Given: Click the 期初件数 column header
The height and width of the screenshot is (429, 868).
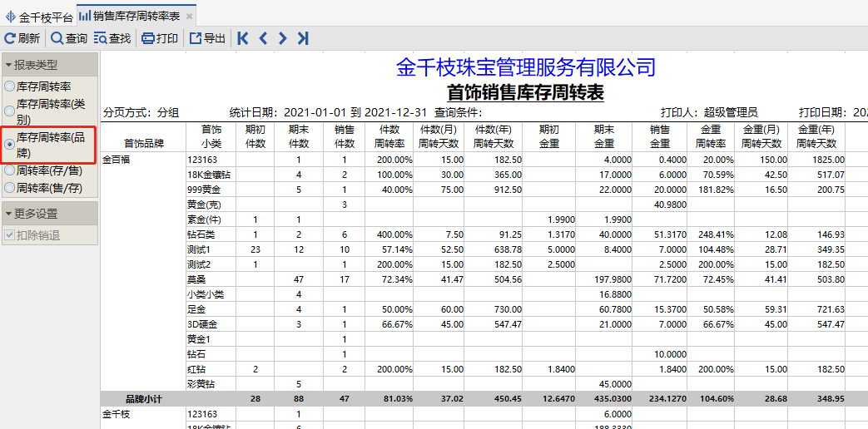Looking at the screenshot, I should click(255, 136).
